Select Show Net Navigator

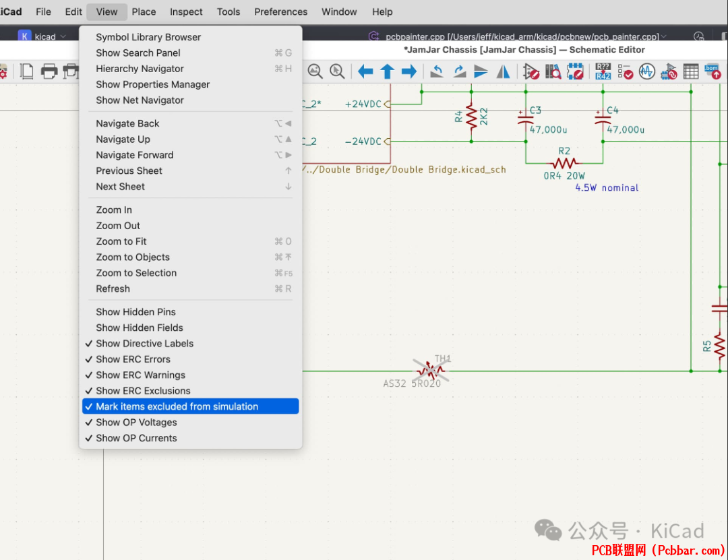click(190, 100)
